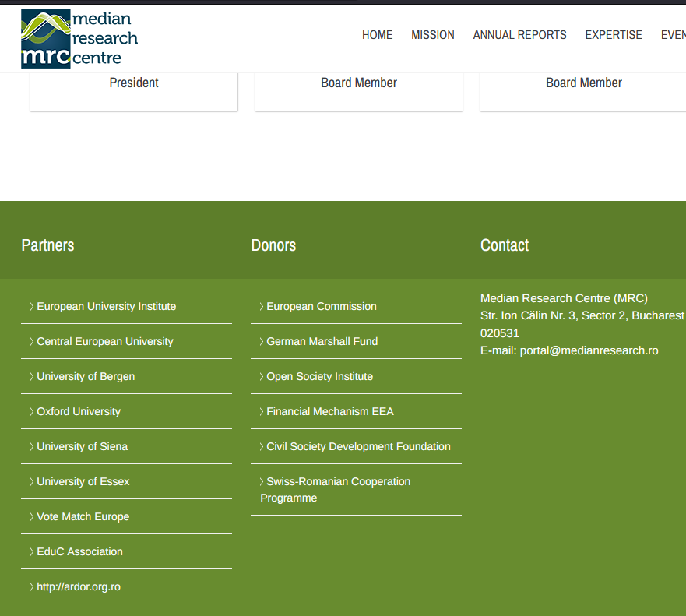Click the President card label
The width and height of the screenshot is (686, 616).
tap(134, 83)
